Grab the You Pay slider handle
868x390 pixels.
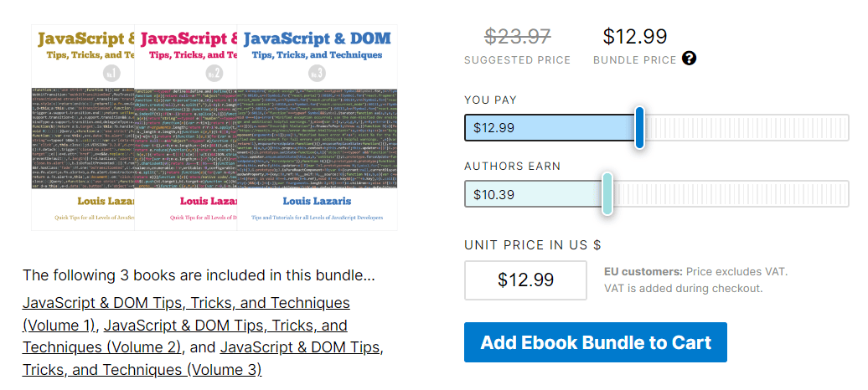click(639, 128)
